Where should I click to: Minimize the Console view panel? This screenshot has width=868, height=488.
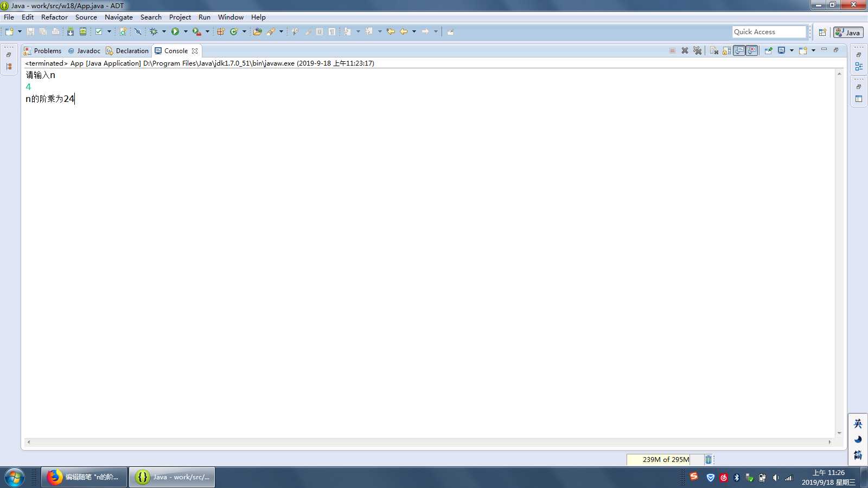(x=824, y=49)
